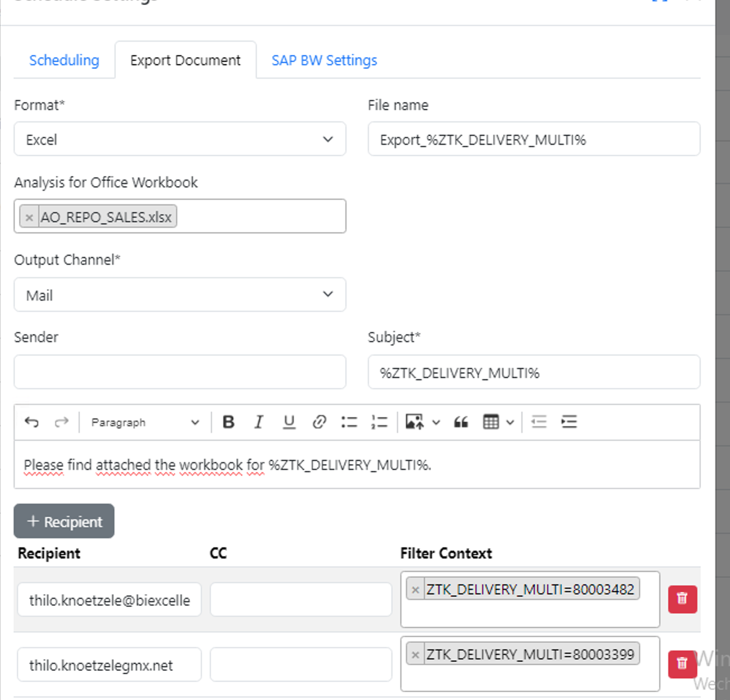Delete the recipient with filter 80003399
The height and width of the screenshot is (700, 730).
pos(682,664)
